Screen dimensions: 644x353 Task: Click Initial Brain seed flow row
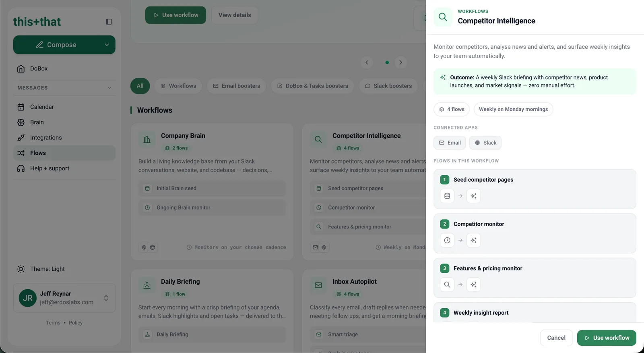coord(212,188)
